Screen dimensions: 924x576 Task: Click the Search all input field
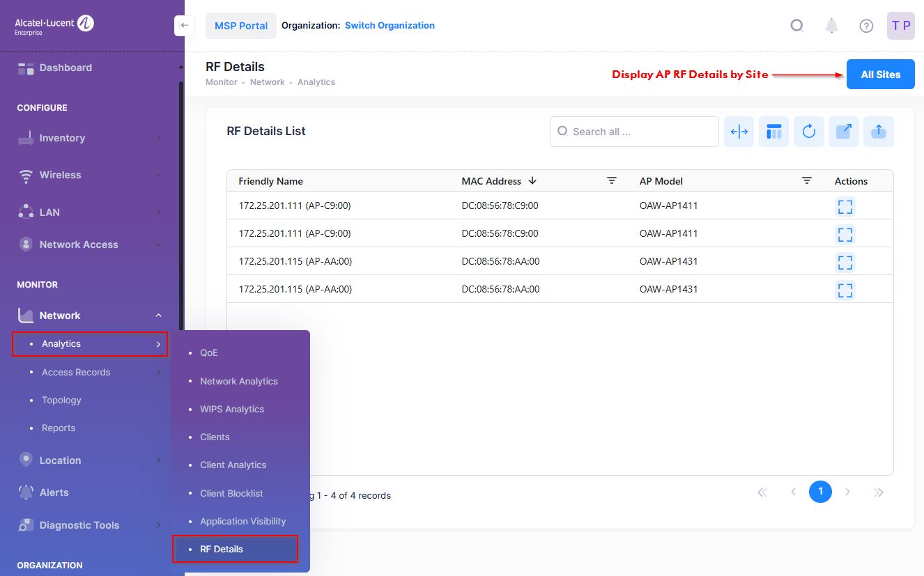641,132
